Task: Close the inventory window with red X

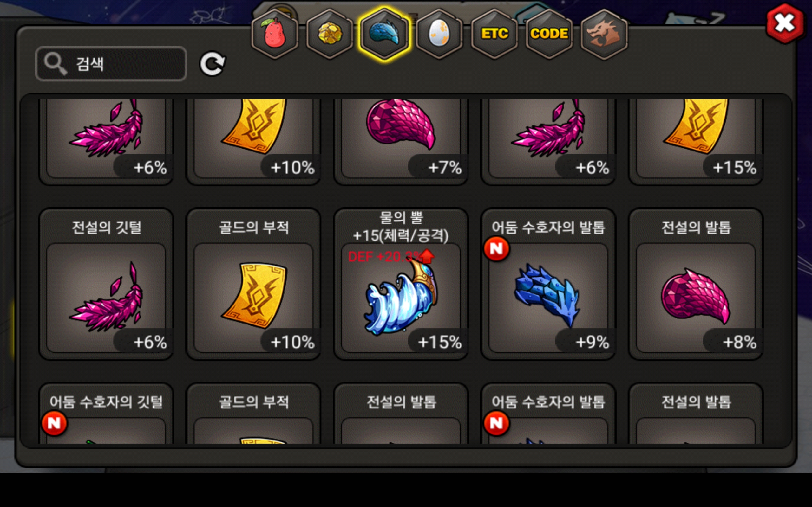Action: tap(785, 23)
